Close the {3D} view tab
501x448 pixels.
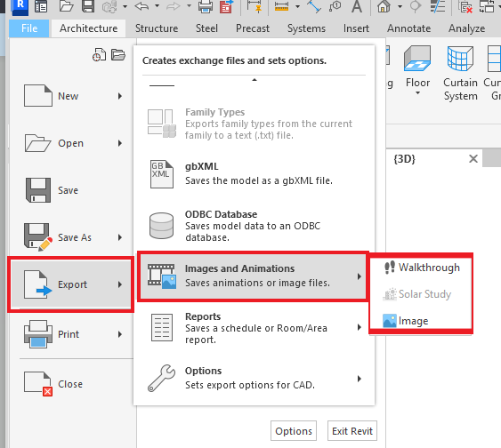473,158
